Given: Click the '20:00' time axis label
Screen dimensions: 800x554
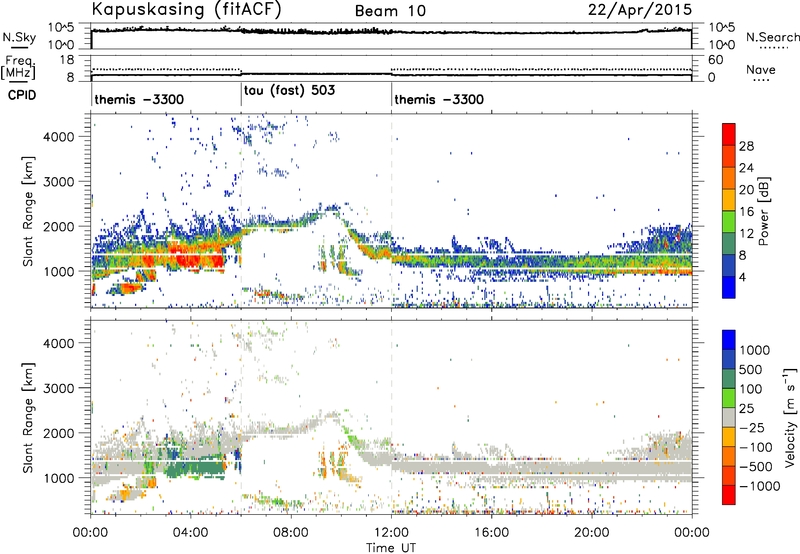Looking at the screenshot, I should click(591, 533).
